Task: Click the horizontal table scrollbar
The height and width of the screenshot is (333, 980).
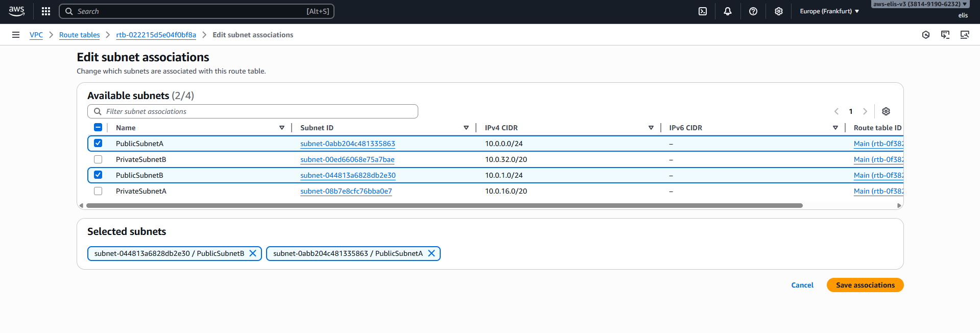Action: click(x=444, y=205)
